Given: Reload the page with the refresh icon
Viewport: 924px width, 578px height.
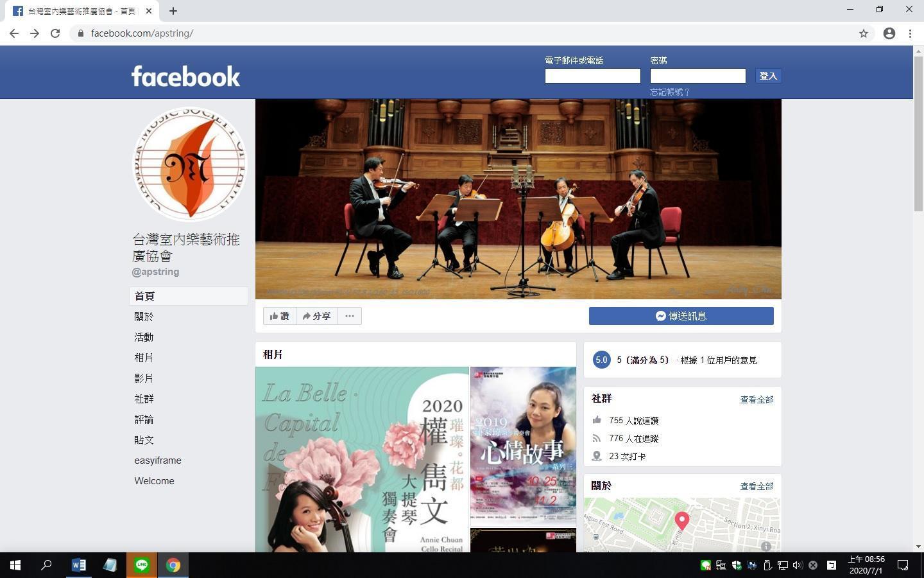Looking at the screenshot, I should pos(55,33).
